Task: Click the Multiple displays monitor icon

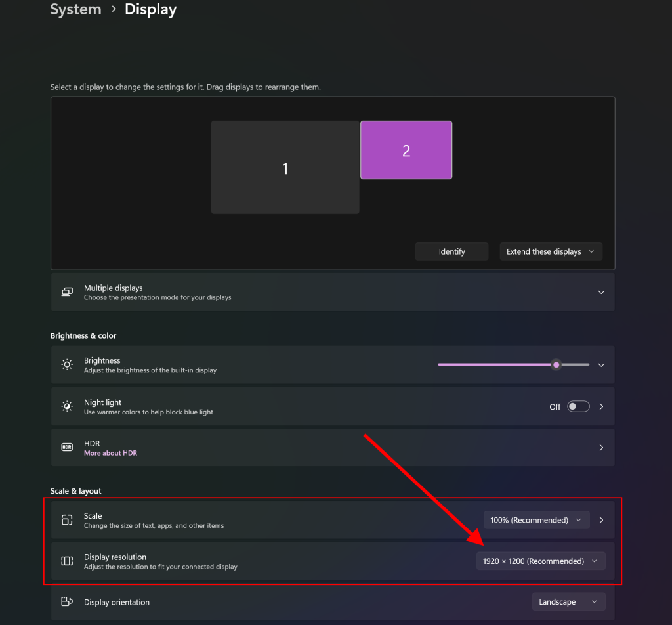Action: click(67, 292)
